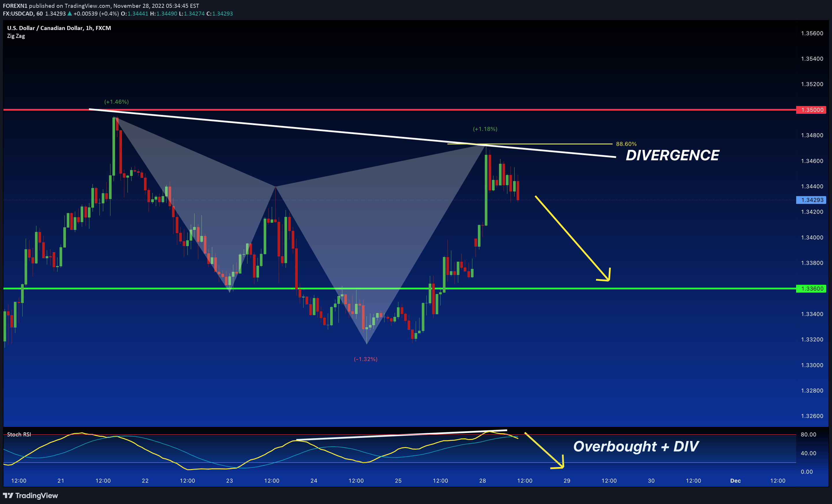The image size is (832, 504).
Task: Click the 'DIVERGENCE' text annotation
Action: point(672,155)
